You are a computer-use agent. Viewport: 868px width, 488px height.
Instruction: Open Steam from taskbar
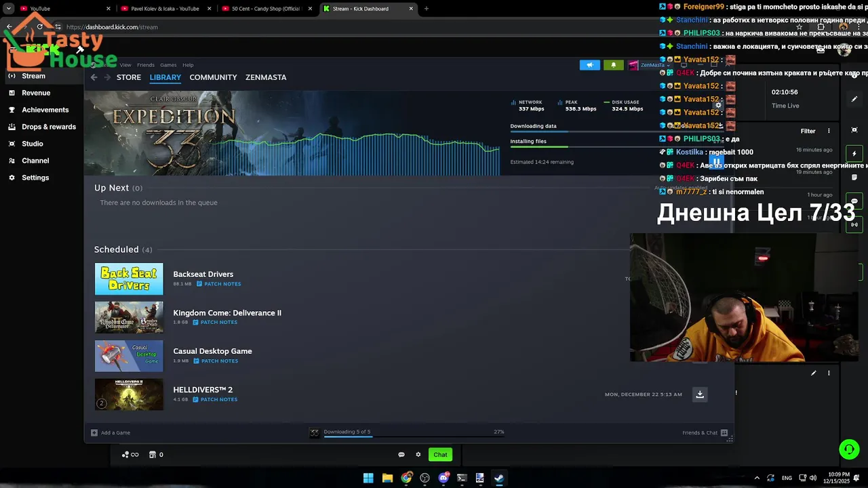pyautogui.click(x=498, y=478)
